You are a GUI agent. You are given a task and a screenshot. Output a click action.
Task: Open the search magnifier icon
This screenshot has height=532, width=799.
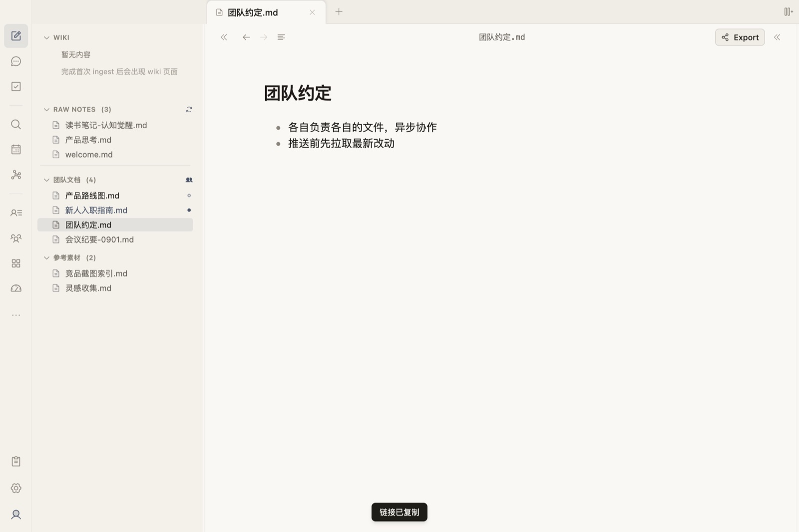(16, 124)
